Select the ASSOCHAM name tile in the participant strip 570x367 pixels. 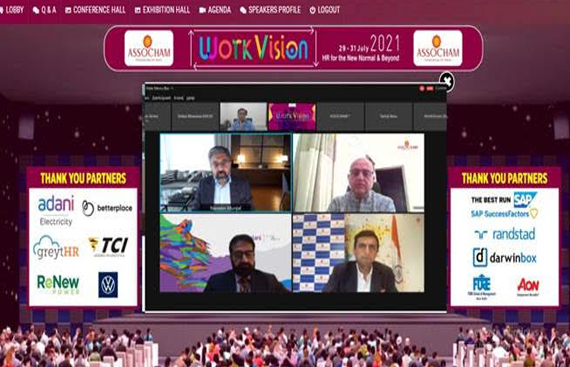(x=340, y=116)
